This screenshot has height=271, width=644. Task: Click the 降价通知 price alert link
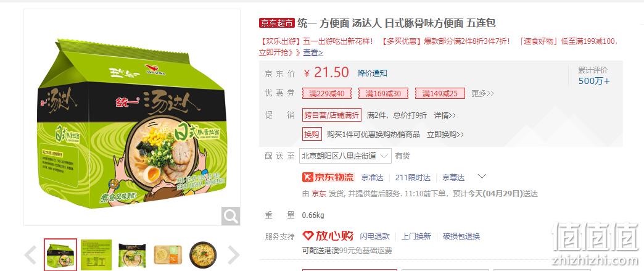(372, 73)
